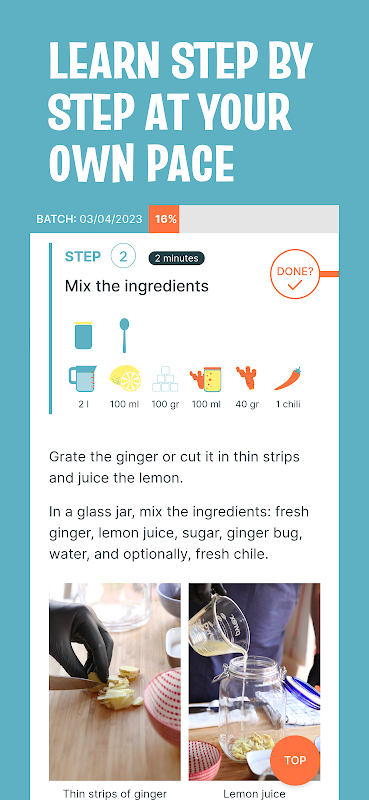The width and height of the screenshot is (369, 800).
Task: Select the 2 l water jug icon
Action: pyautogui.click(x=83, y=379)
